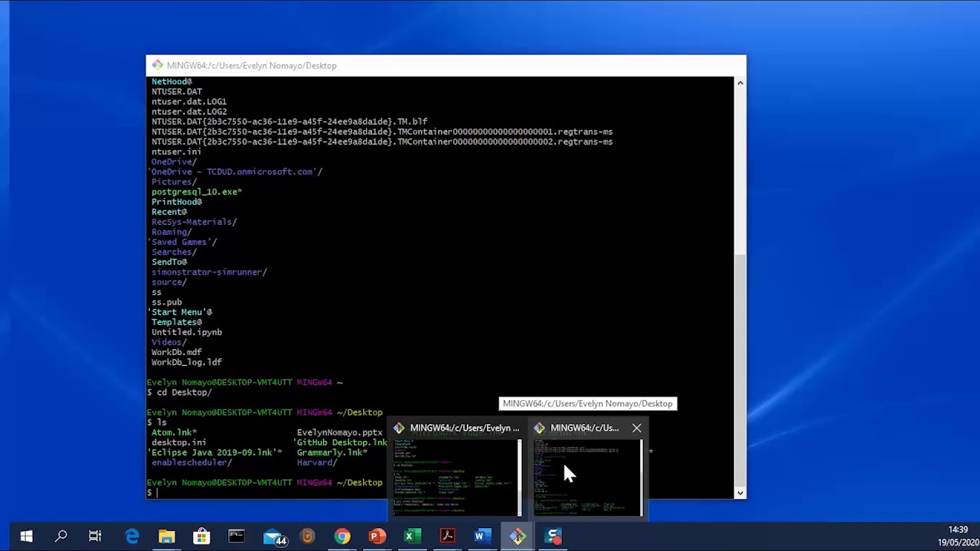Click 'simonstrator-simrunner/' directory entry
Image resolution: width=980 pixels, height=551 pixels.
(209, 272)
